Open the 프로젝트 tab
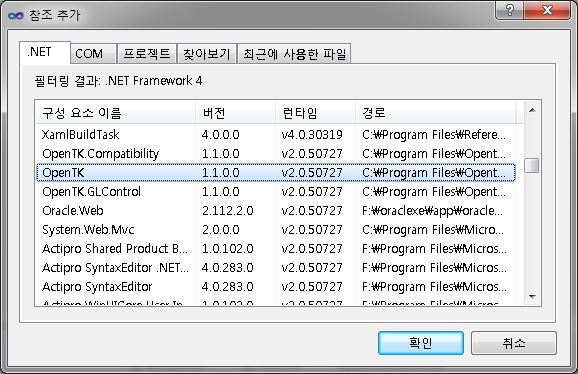Image resolution: width=578 pixels, height=374 pixels. click(x=147, y=54)
